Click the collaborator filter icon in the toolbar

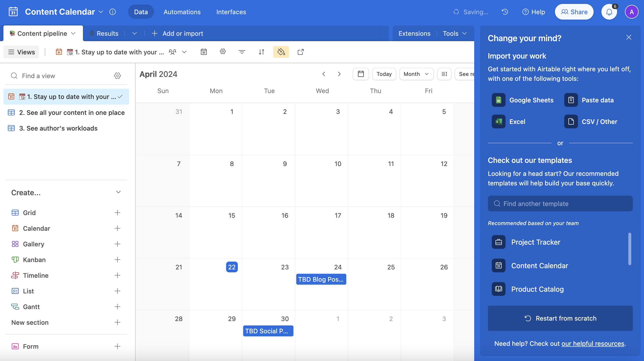pyautogui.click(x=172, y=52)
